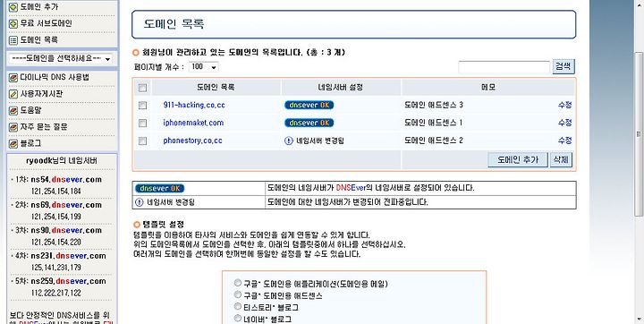Open 도메인 추가 in the sidebar menu

pos(39,7)
